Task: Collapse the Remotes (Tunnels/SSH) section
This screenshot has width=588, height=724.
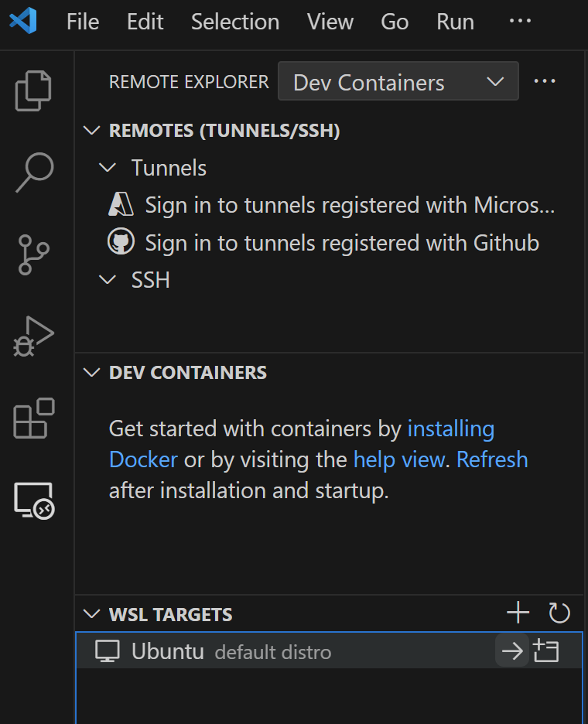Action: (91, 130)
